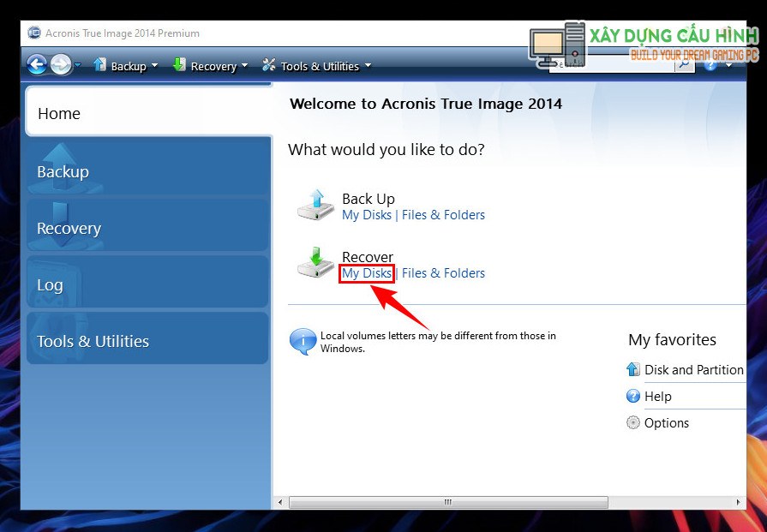
Task: Click the blue info speech bubble icon
Action: (303, 341)
